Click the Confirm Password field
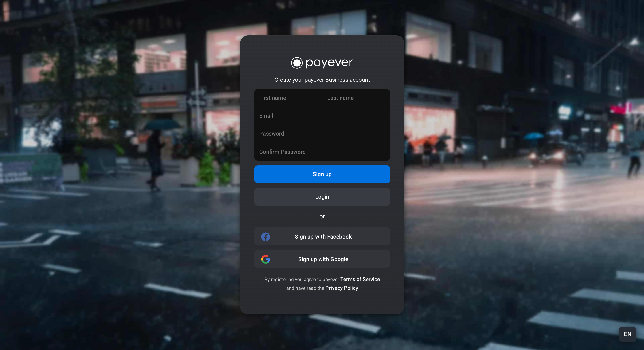This screenshot has height=350, width=644. (x=322, y=152)
